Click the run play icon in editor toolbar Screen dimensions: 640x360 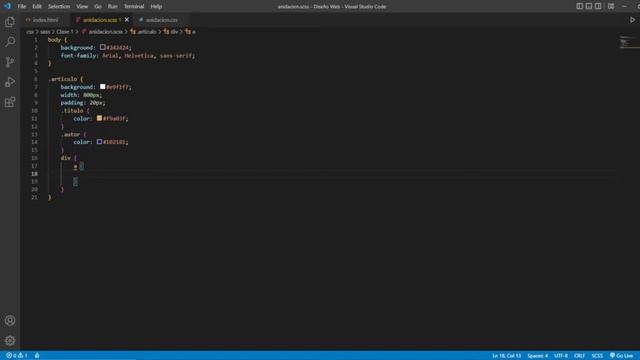632,20
